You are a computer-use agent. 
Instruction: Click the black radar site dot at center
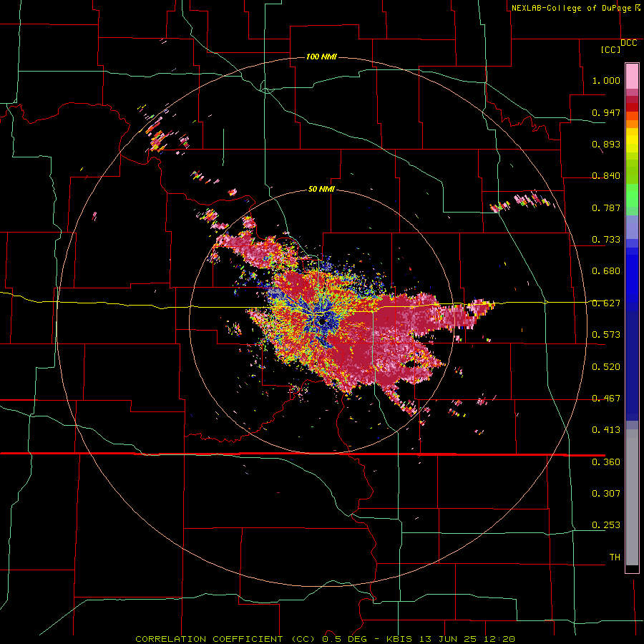click(x=322, y=321)
